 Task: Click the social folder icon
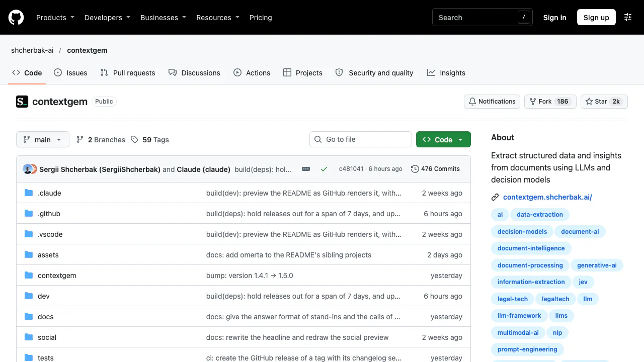click(29, 337)
